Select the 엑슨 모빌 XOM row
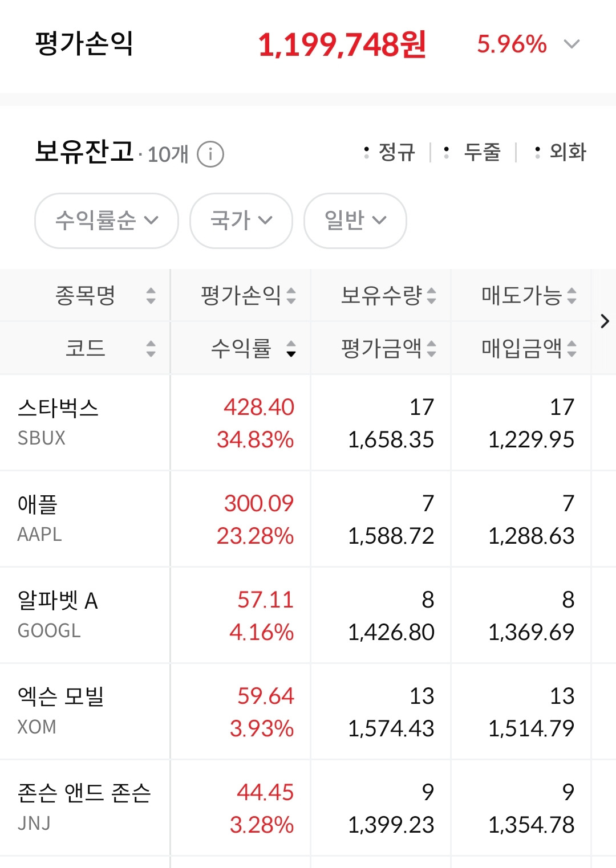 (308, 712)
